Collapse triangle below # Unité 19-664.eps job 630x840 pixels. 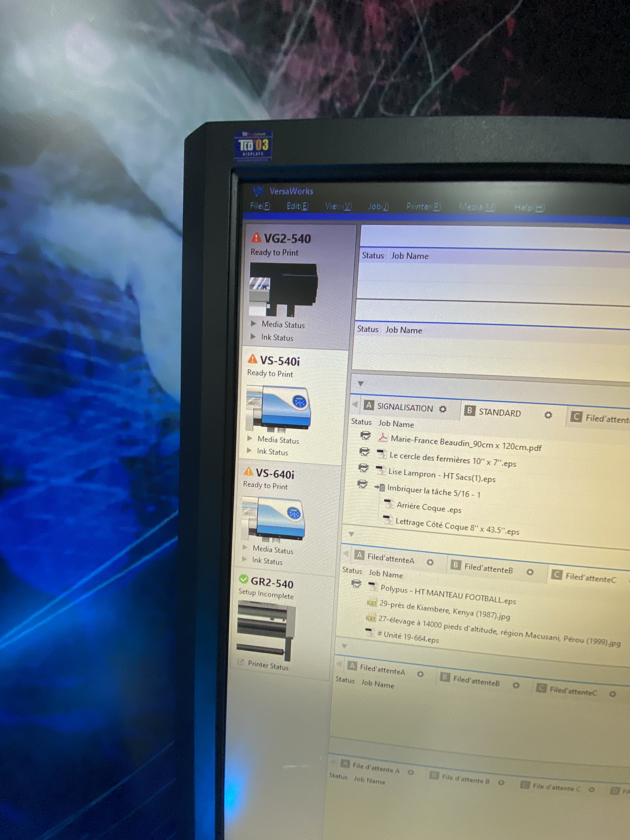[344, 646]
